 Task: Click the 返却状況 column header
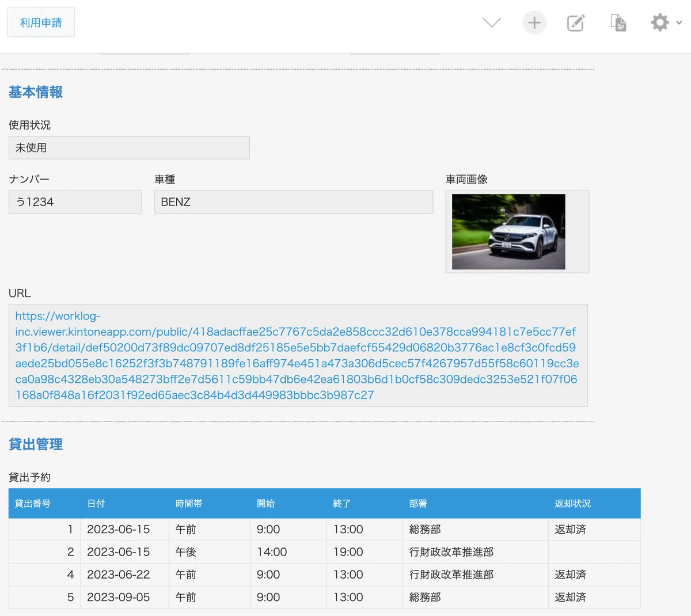tap(572, 504)
